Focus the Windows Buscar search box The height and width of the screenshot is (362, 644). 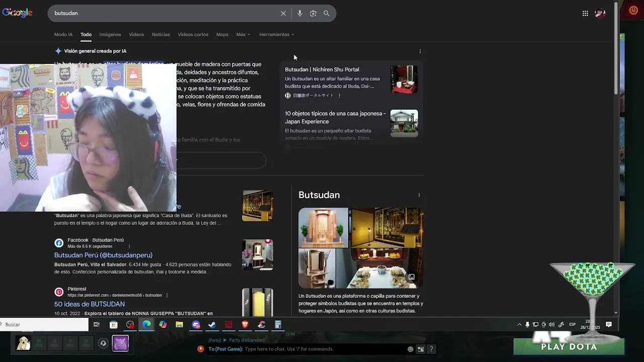[x=44, y=325]
